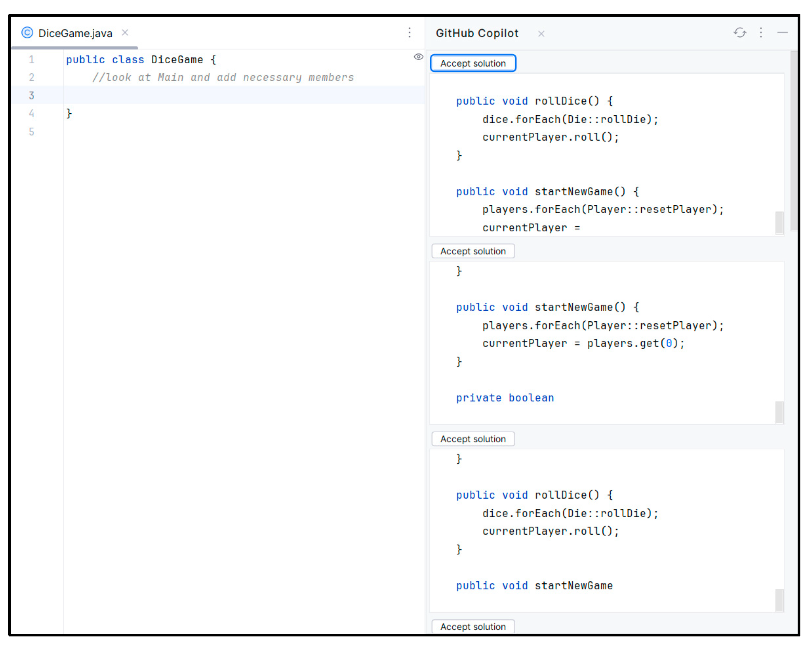Screen dimensions: 812x650
Task: Select the DiceGame.java tab
Action: pos(75,33)
